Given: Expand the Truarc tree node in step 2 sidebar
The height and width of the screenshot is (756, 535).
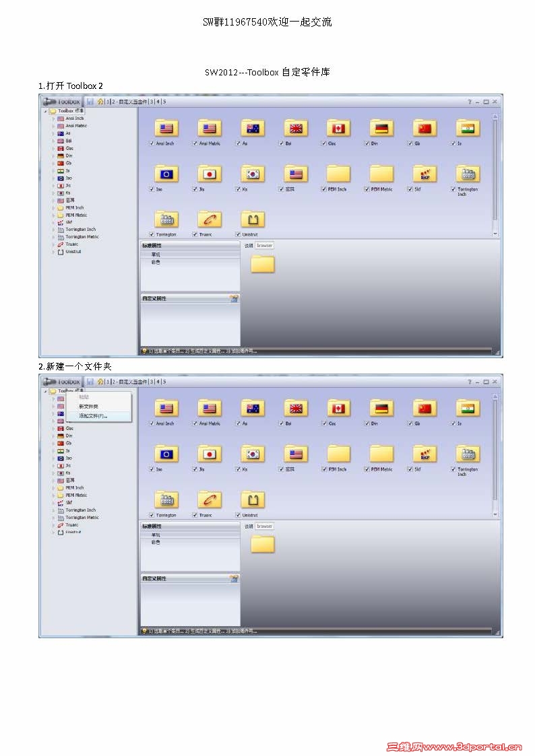Looking at the screenshot, I should (x=53, y=524).
